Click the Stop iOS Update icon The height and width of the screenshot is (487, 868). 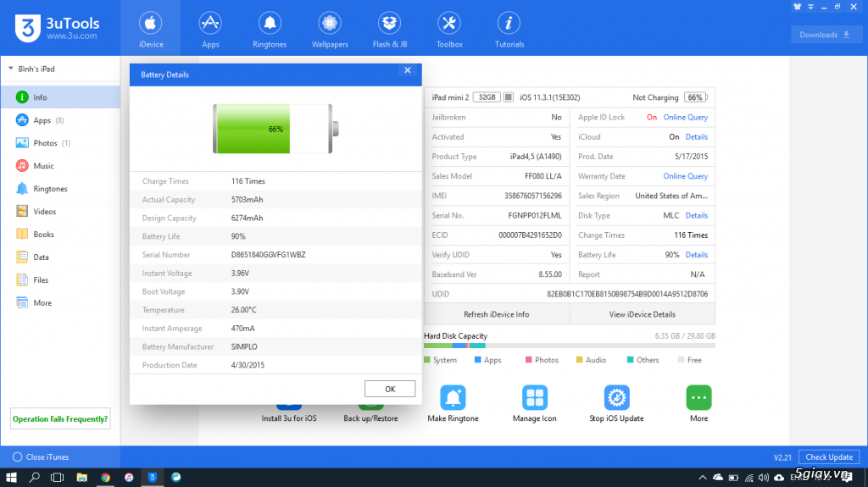(617, 397)
